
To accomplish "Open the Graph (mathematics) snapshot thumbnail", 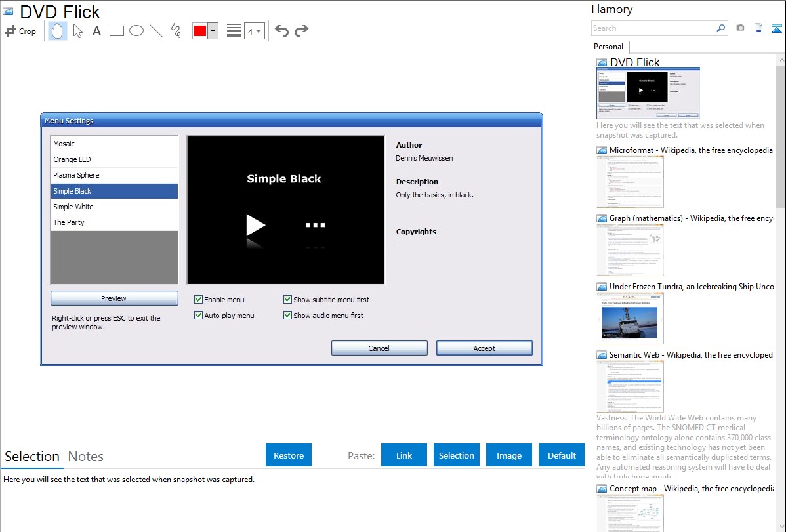I will (630, 250).
